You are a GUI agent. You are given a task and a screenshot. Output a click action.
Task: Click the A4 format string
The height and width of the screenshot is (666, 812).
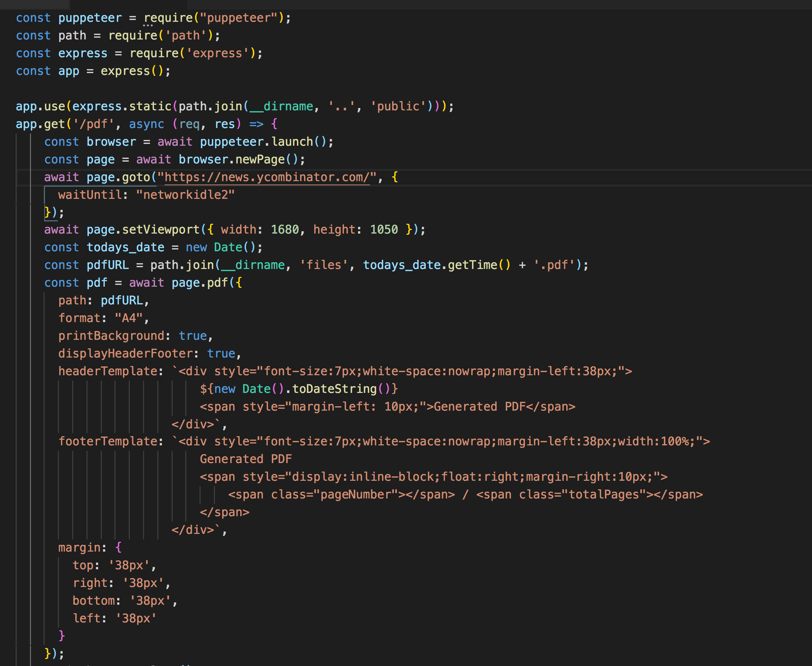130,318
